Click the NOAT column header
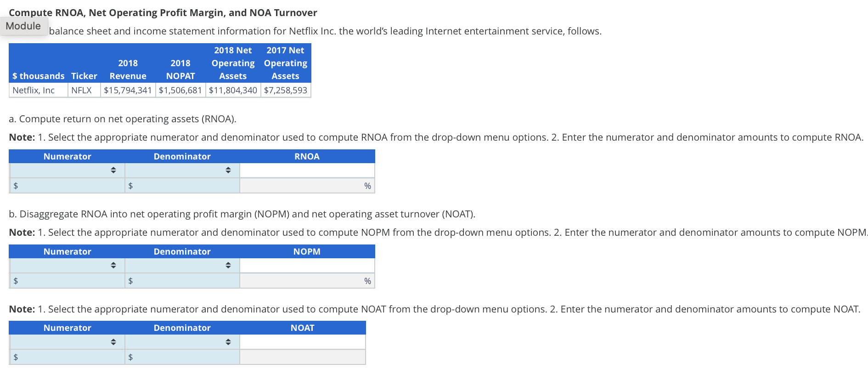Image resolution: width=868 pixels, height=375 pixels. 302,328
